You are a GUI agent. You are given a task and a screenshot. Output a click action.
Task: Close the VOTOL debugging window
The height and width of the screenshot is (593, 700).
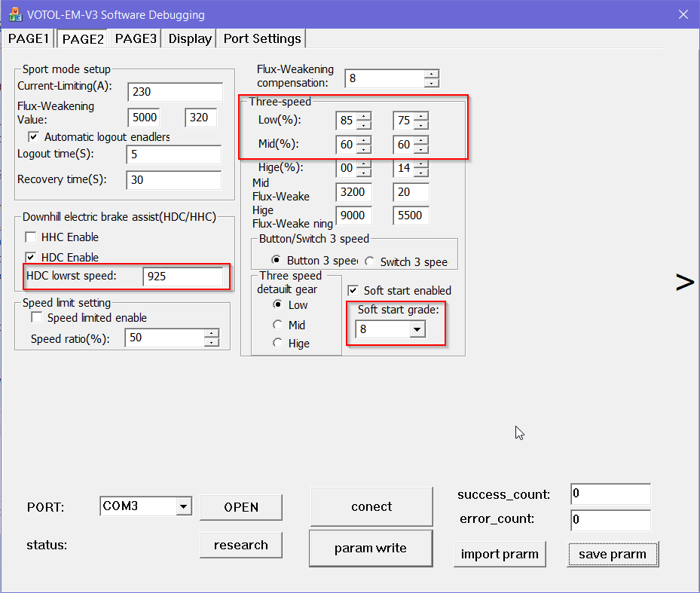click(683, 14)
